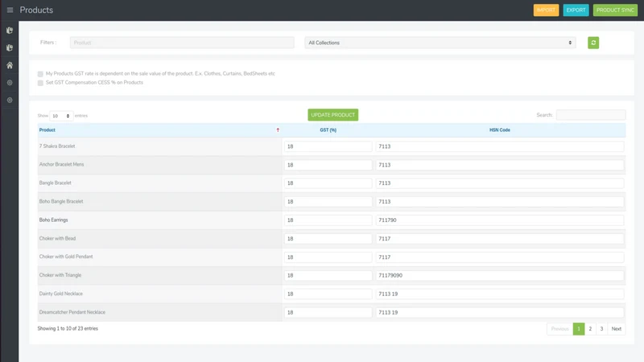
Task: Edit GST field for Choker with Triangle
Action: click(328, 275)
